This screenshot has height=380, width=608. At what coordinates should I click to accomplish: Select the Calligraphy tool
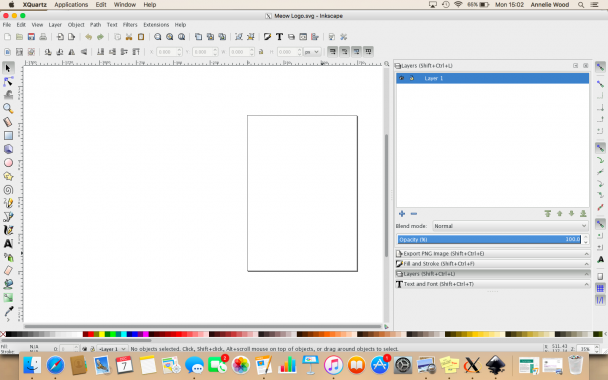pyautogui.click(x=8, y=230)
